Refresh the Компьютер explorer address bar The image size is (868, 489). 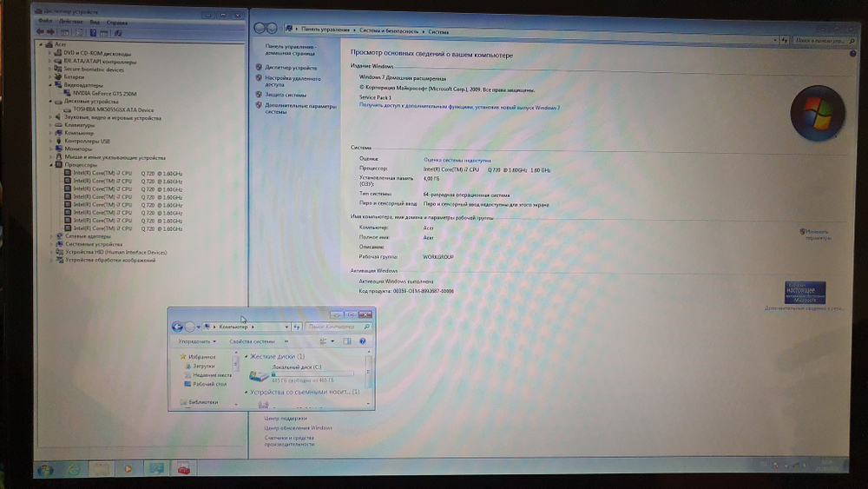(x=297, y=327)
